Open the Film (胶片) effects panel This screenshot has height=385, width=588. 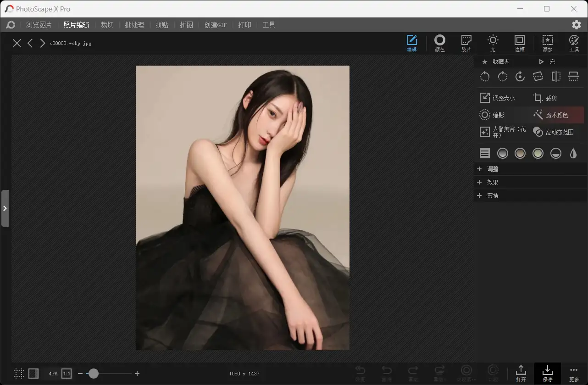[x=466, y=43]
